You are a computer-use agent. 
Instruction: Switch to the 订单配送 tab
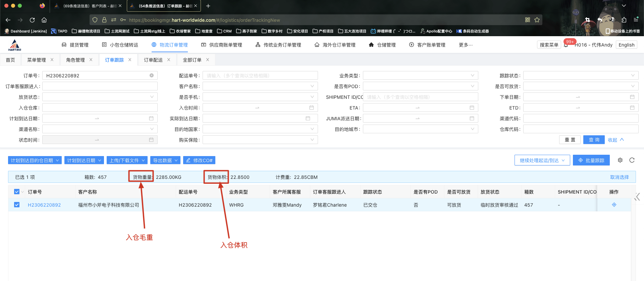coord(153,60)
